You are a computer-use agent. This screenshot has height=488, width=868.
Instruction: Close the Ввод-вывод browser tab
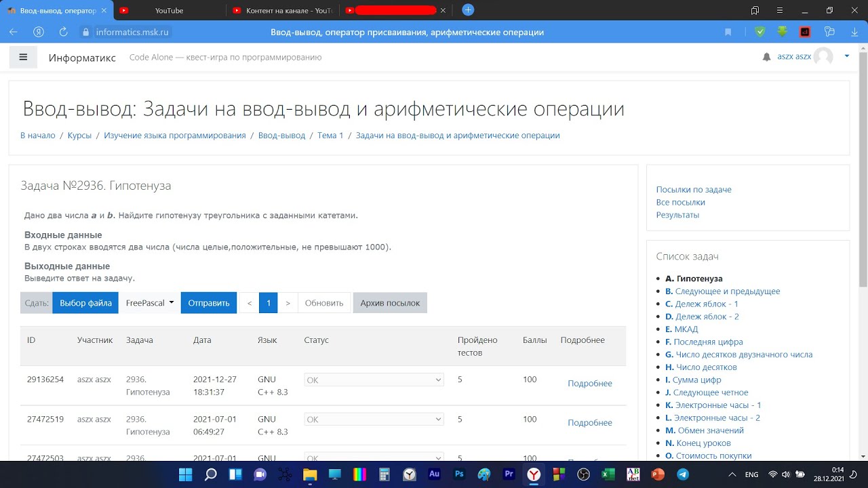(104, 10)
